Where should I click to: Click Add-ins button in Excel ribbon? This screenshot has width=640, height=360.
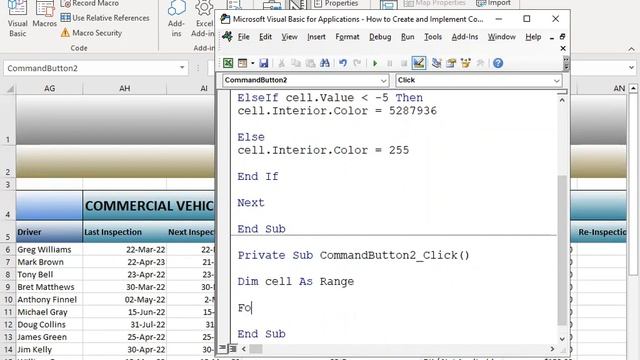176,19
